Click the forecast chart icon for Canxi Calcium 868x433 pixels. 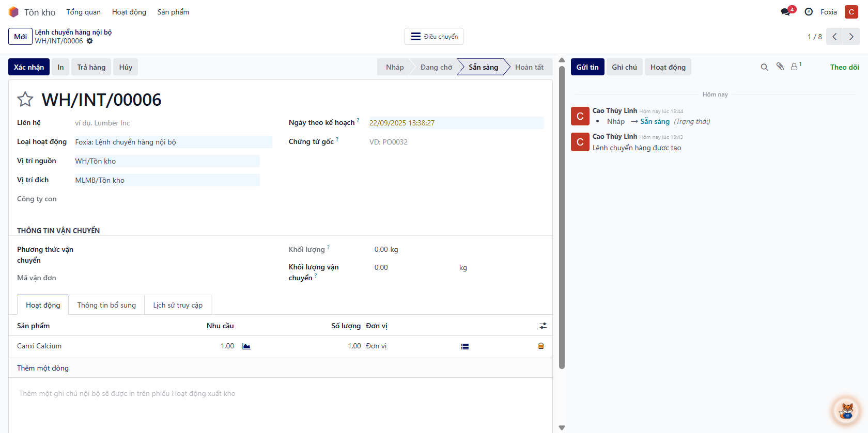coord(246,346)
